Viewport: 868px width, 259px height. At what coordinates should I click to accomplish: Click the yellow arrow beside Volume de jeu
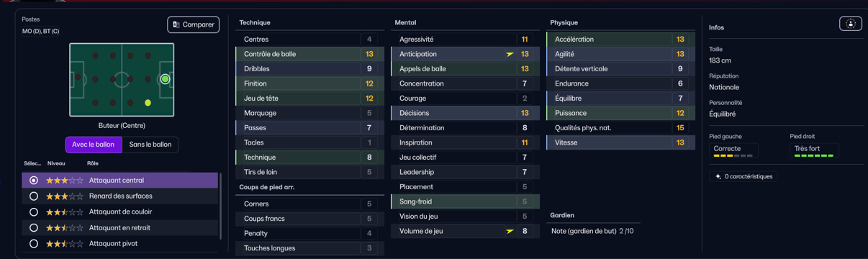510,231
